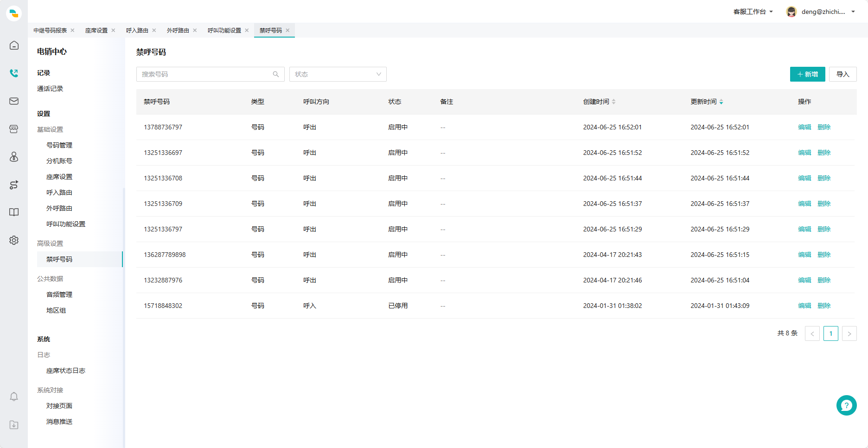Open 号码管理 menu item

(x=59, y=145)
